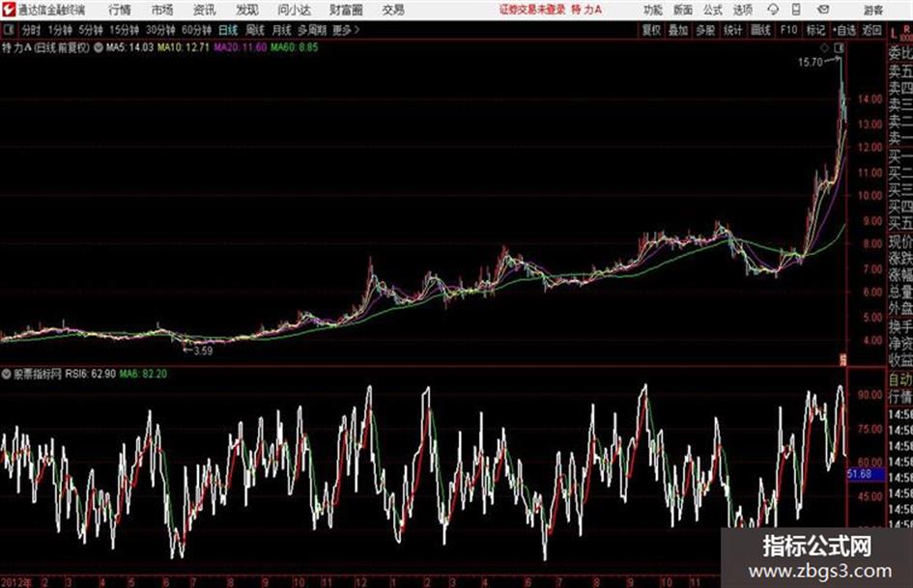Image resolution: width=913 pixels, height=588 pixels.
Task: Open the 公式 menu
Action: pyautogui.click(x=713, y=10)
